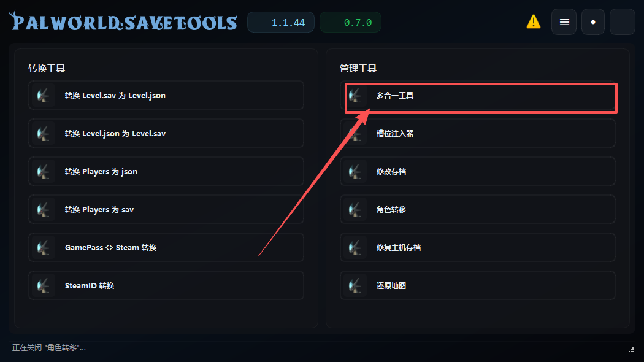The image size is (644, 362).
Task: Open 转换 Level.sav 为 Level.json tool
Action: pyautogui.click(x=166, y=95)
